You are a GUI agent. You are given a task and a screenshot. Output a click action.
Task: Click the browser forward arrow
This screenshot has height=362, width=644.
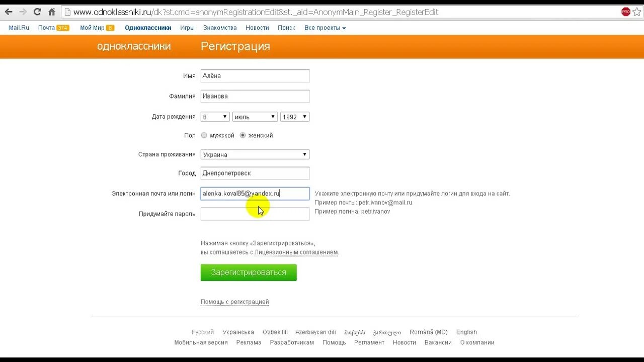click(x=23, y=12)
